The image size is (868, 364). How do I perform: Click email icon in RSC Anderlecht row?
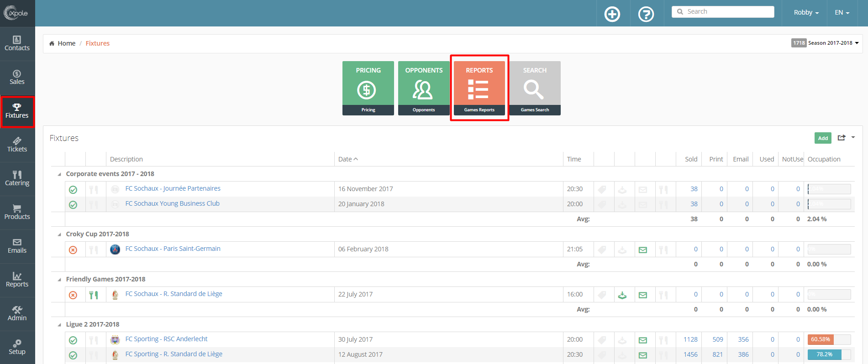(x=643, y=340)
